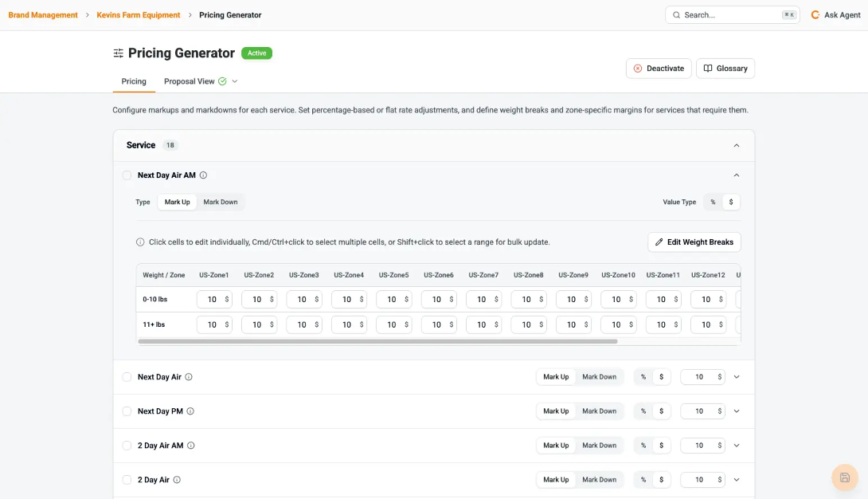The width and height of the screenshot is (868, 499).
Task: Select Mark Down for Next Day Air
Action: pyautogui.click(x=599, y=377)
